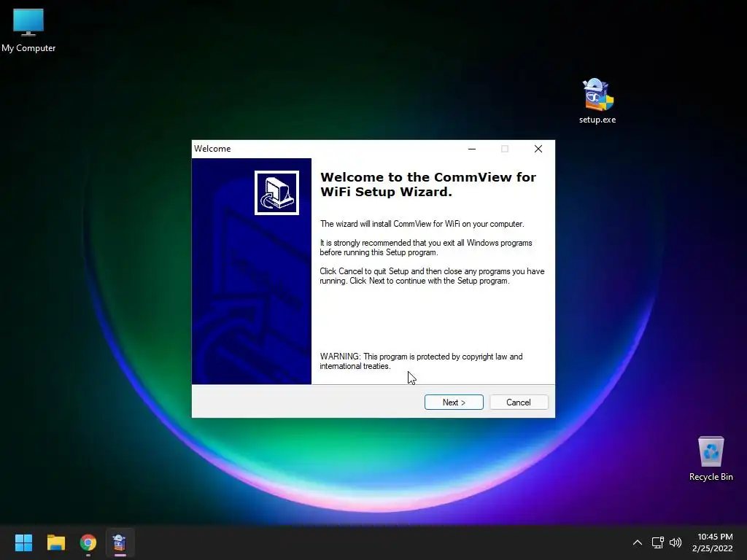The width and height of the screenshot is (747, 560).
Task: Open the Windows Start menu
Action: point(23,542)
